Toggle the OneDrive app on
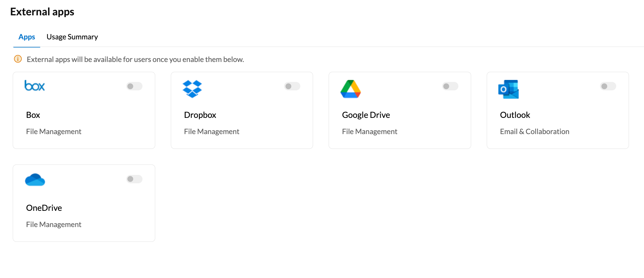This screenshot has width=644, height=278. click(134, 179)
